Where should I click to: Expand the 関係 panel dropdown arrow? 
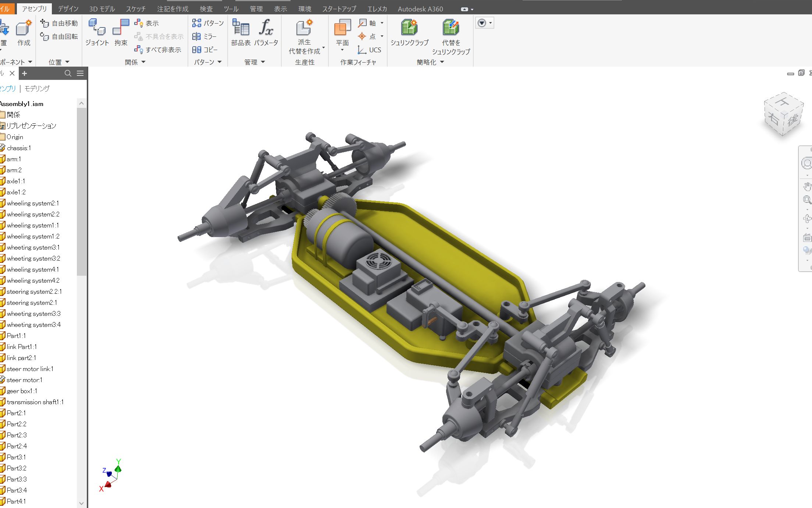pyautogui.click(x=143, y=62)
